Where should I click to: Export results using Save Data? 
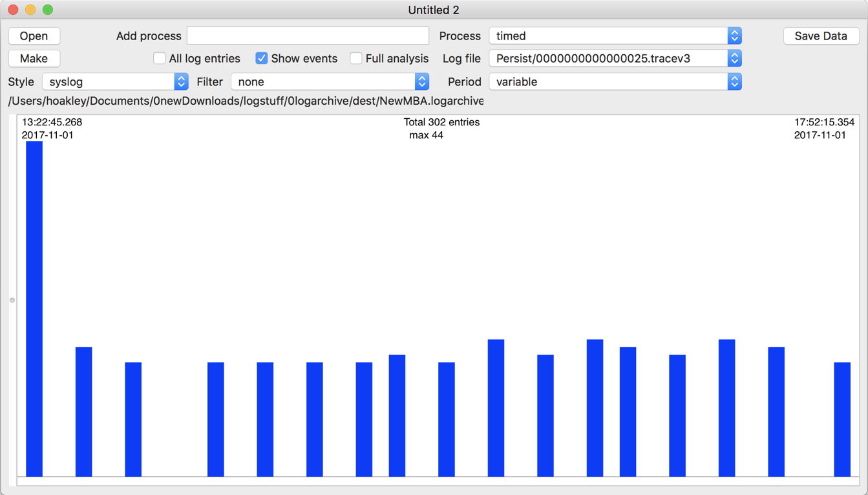click(x=821, y=36)
